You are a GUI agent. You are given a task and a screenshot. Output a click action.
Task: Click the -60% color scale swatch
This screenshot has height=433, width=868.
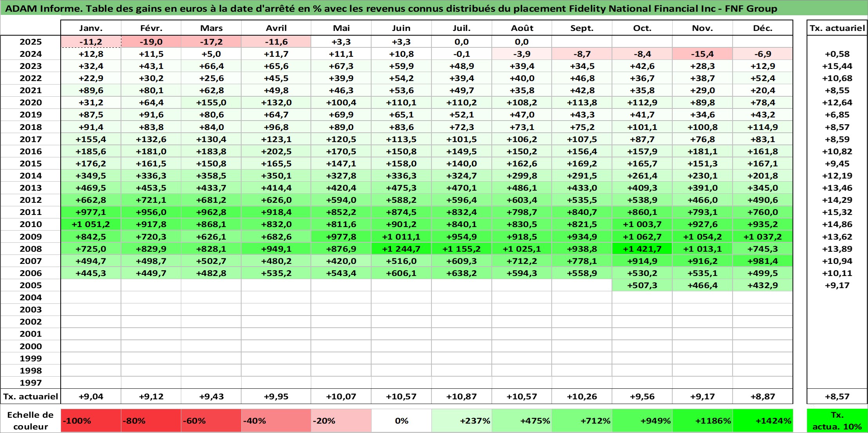point(211,421)
